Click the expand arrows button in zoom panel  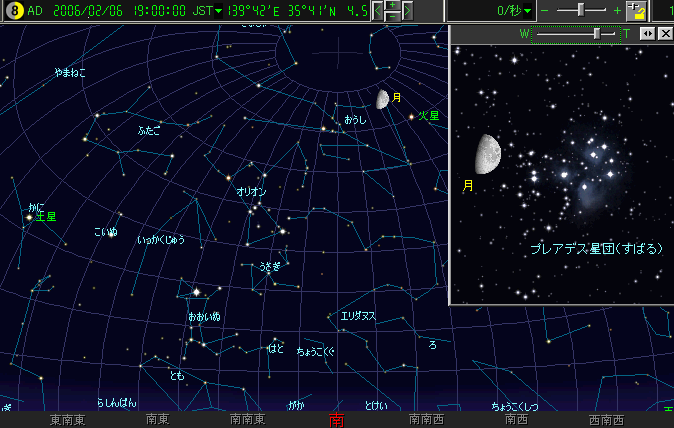(x=647, y=34)
